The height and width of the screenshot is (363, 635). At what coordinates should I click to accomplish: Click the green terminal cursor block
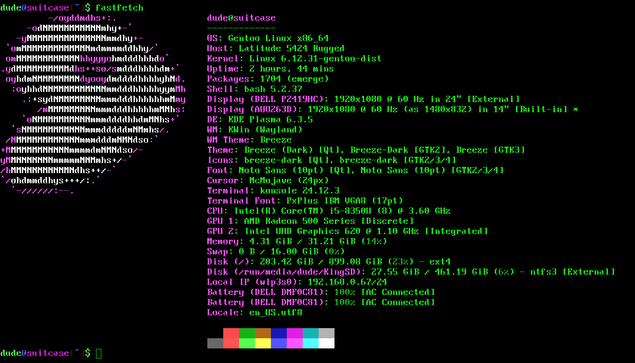point(98,353)
